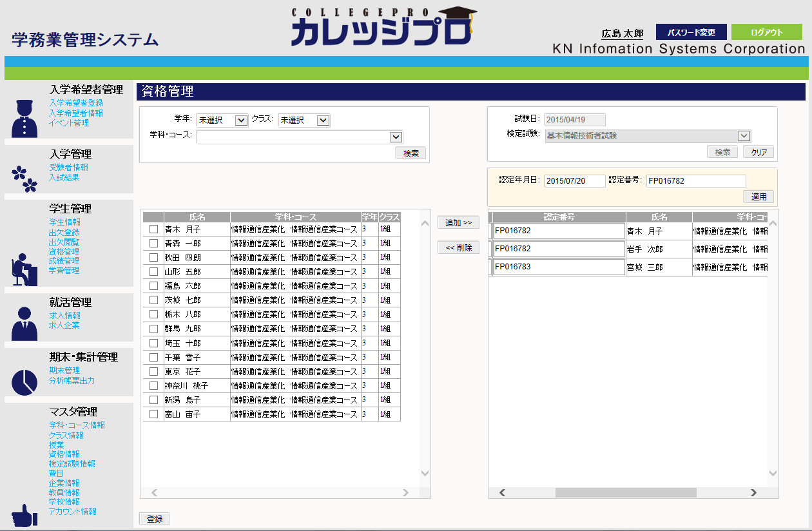
Task: Open 求人企業 in the sidebar
Action: tap(64, 325)
